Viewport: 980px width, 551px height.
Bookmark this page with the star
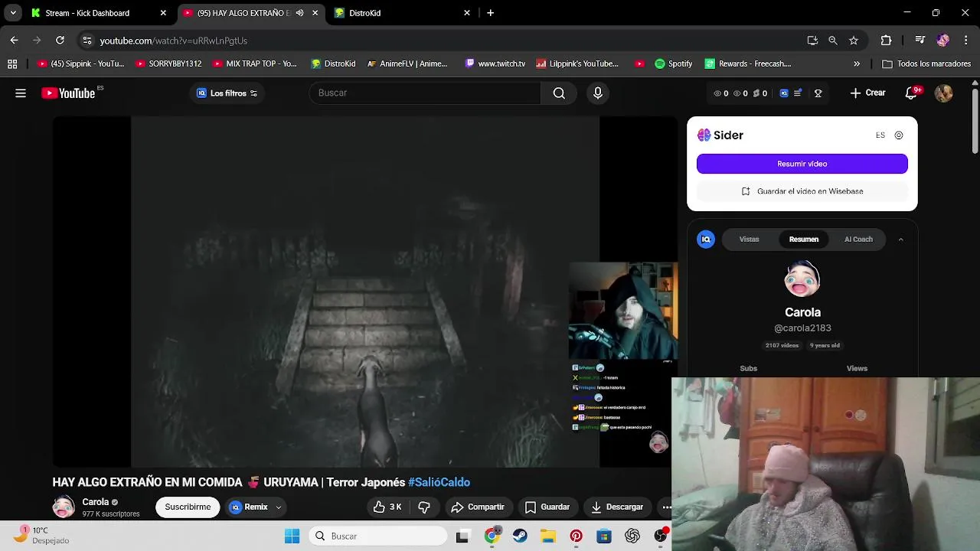coord(854,41)
